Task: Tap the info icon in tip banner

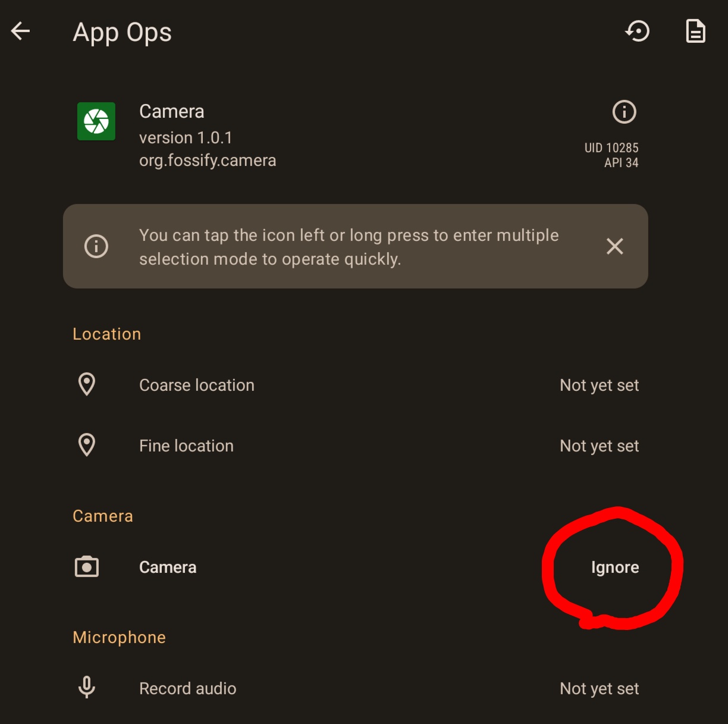Action: click(96, 246)
